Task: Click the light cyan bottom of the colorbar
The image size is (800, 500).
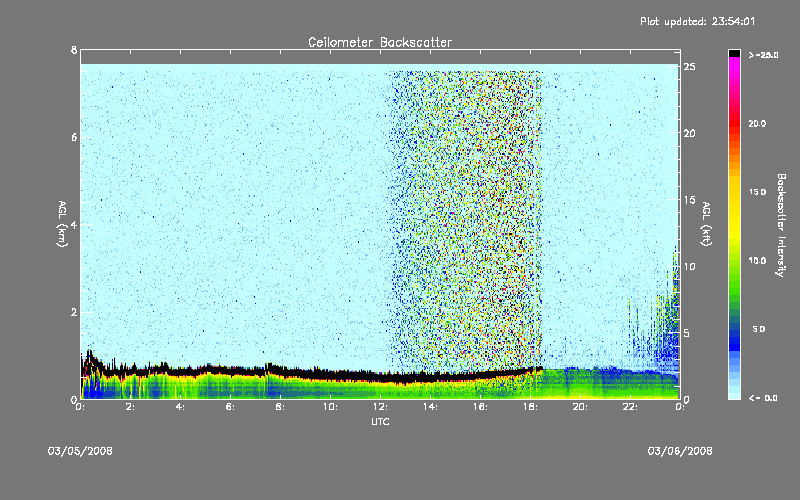Action: [734, 390]
